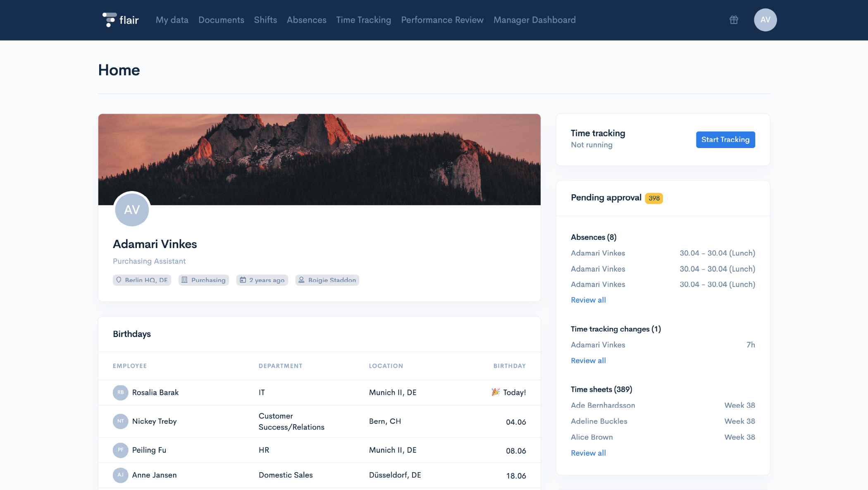Click Review all under Absences
Image resolution: width=868 pixels, height=490 pixels.
588,300
